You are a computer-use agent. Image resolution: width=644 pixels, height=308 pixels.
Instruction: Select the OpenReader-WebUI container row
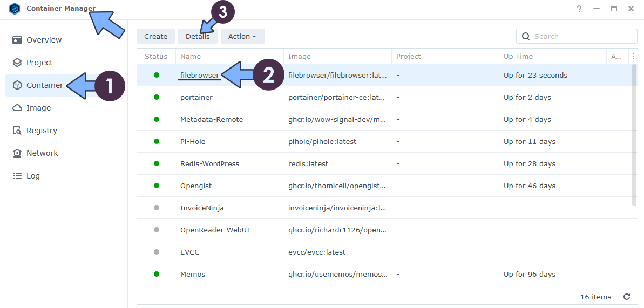click(384, 230)
